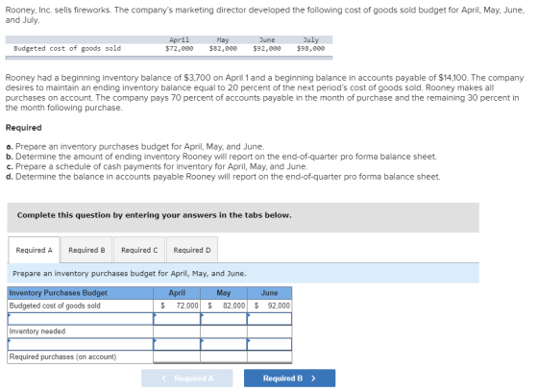Select row label dropdown below Budgeted cost of goods sold
Viewport: 538px width, 392px height.
coord(81,319)
